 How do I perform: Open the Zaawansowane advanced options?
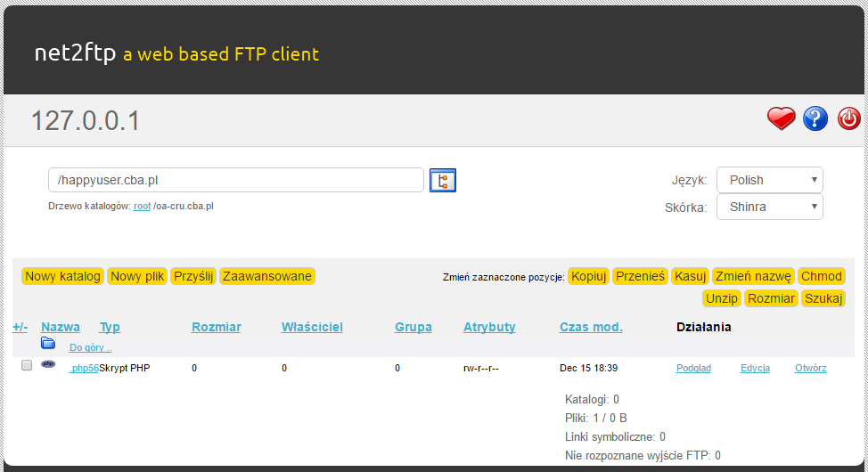267,276
